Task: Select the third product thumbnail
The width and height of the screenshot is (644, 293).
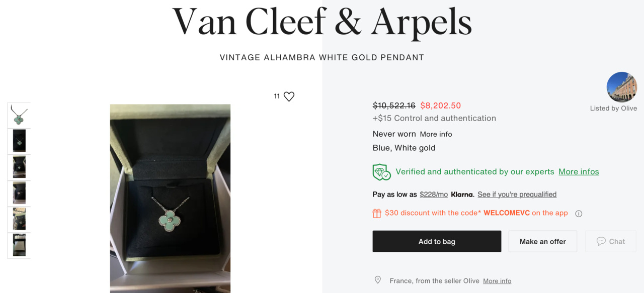Action: (x=19, y=167)
